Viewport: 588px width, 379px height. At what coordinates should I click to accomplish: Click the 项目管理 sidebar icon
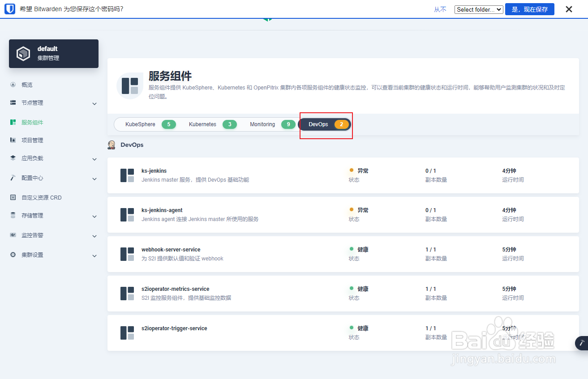point(13,140)
